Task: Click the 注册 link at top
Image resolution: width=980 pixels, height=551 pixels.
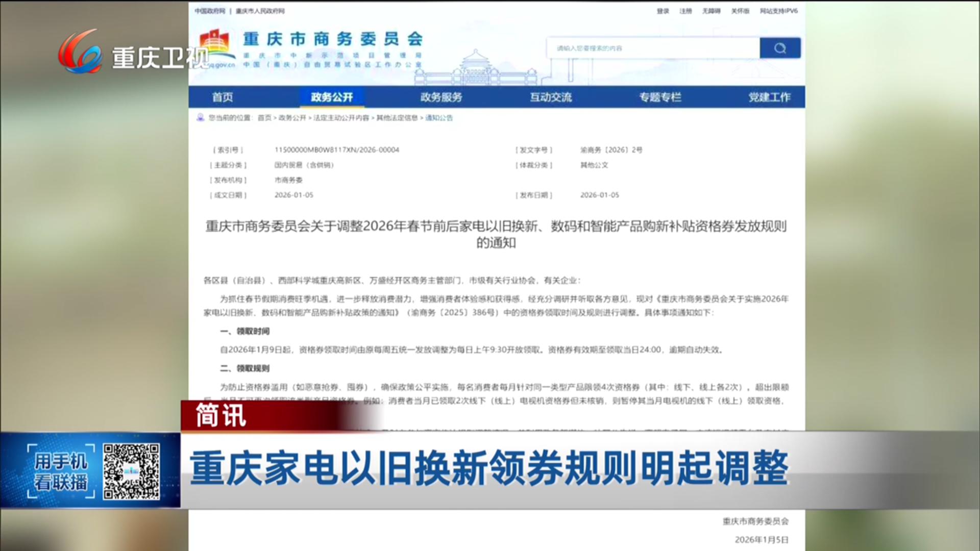Action: click(685, 11)
